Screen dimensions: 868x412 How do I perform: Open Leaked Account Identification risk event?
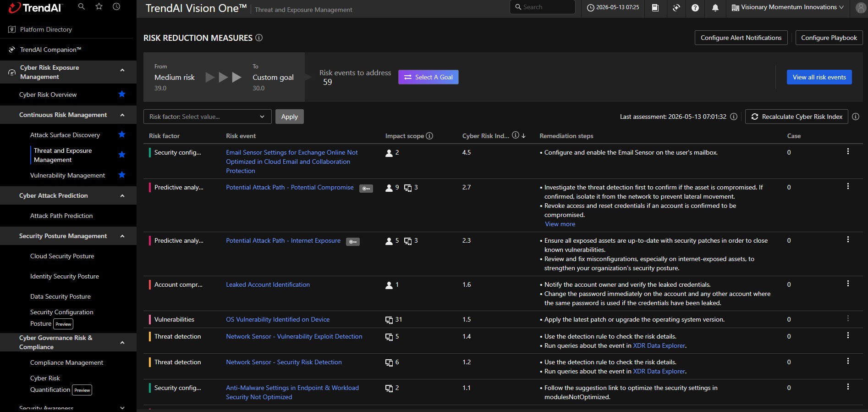[268, 284]
